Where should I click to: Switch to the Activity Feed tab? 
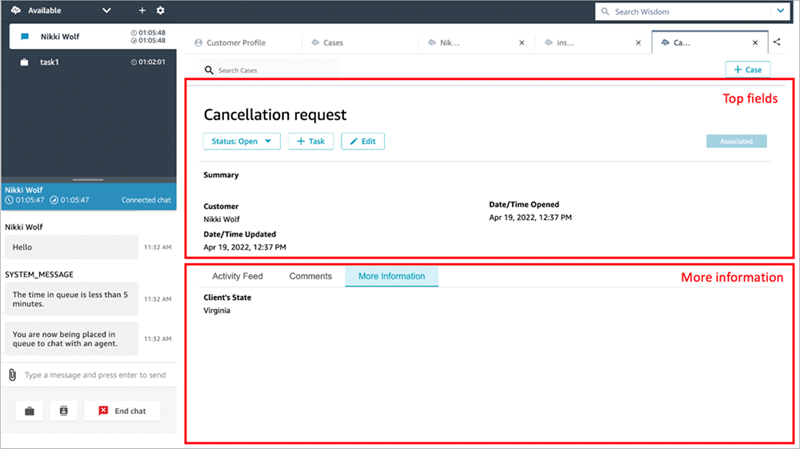pyautogui.click(x=237, y=276)
